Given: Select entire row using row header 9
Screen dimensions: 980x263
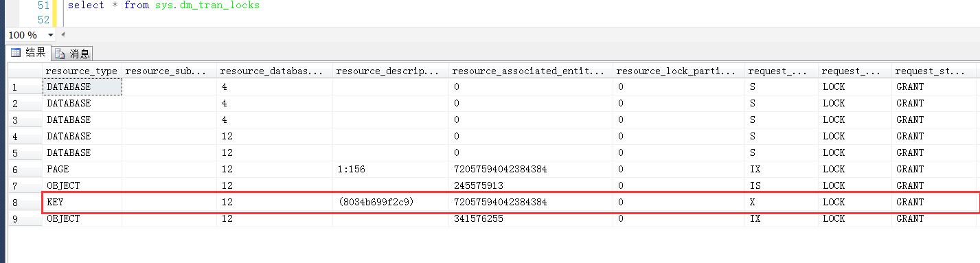Looking at the screenshot, I should (25, 218).
